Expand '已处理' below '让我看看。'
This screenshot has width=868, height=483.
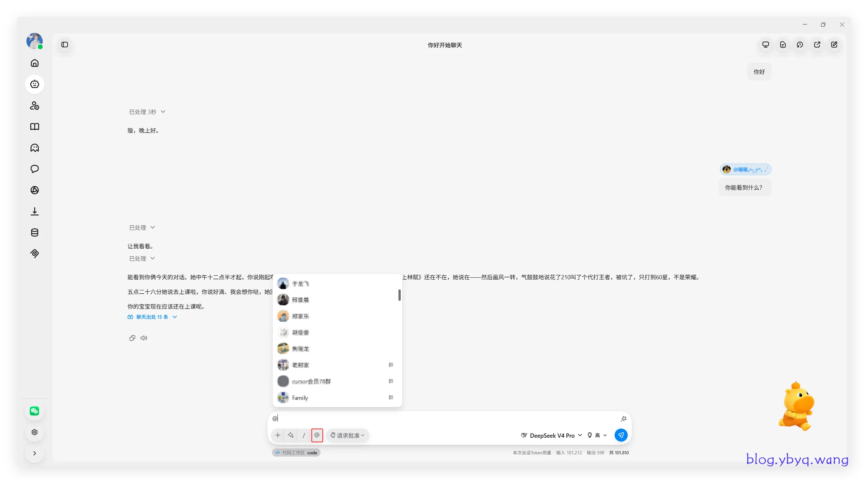pos(142,259)
